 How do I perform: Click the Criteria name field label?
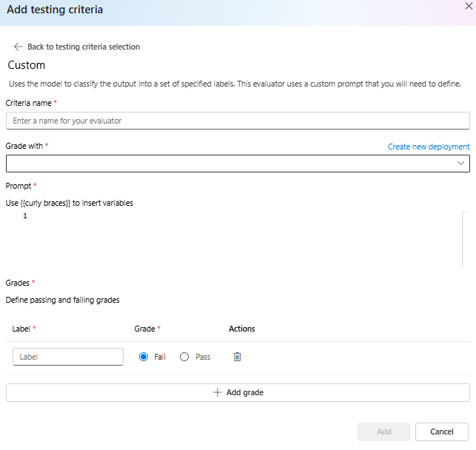pos(28,103)
